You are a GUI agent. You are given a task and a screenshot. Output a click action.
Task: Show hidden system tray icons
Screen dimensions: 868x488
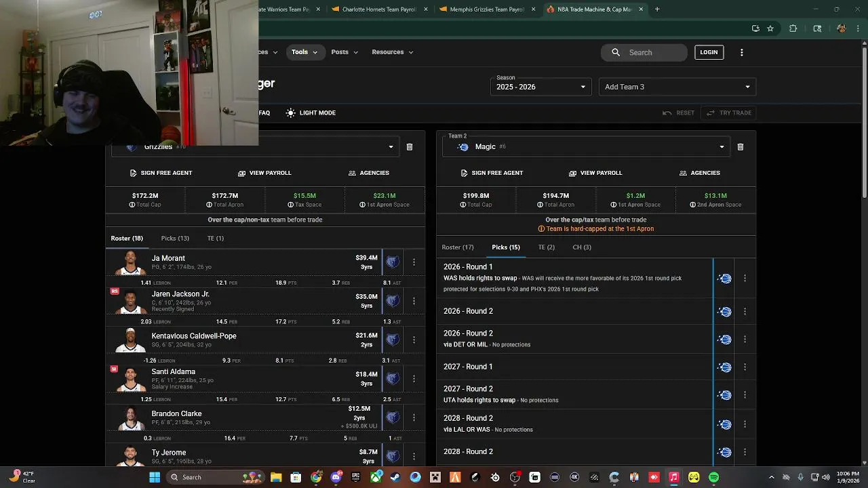pyautogui.click(x=772, y=477)
